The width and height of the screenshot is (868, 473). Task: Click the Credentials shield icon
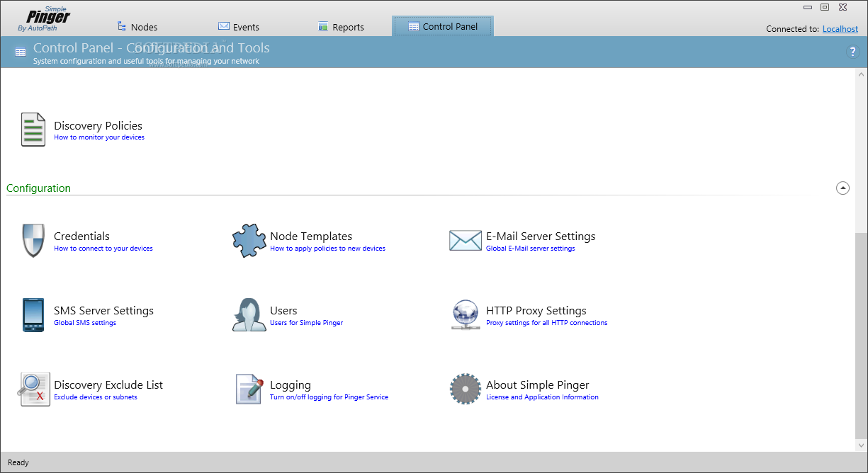pyautogui.click(x=33, y=240)
